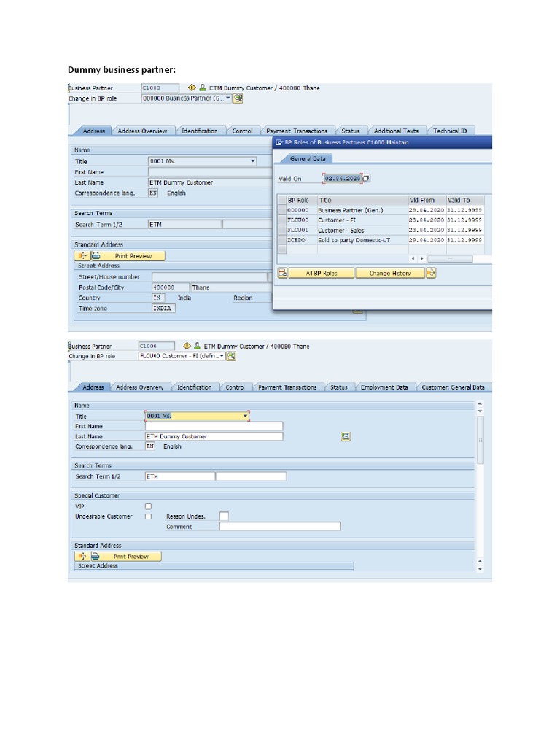Open Address Overview tab in upper screenshot
This screenshot has height=747, width=560.
coord(142,131)
